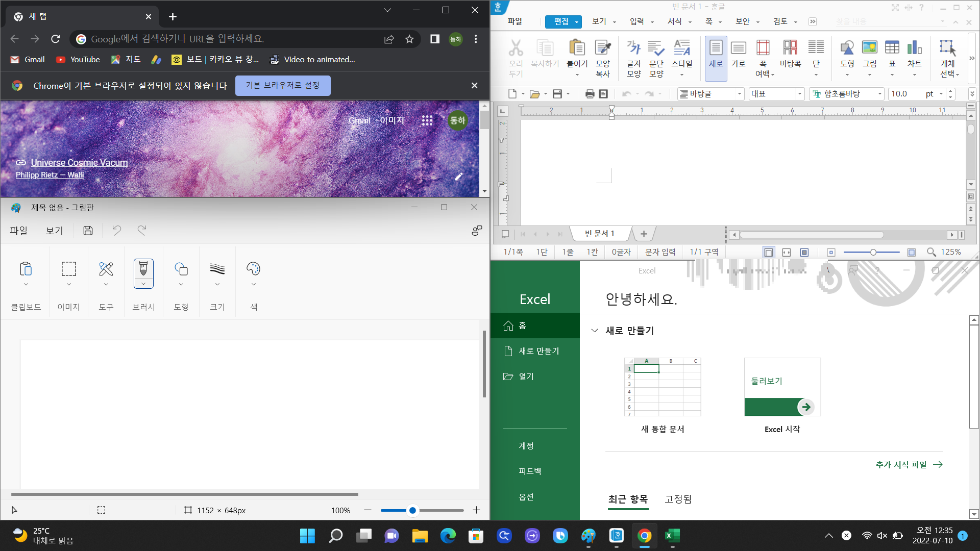980x551 pixels.
Task: Switch to the 고정됨 tab in Excel
Action: coord(678,499)
